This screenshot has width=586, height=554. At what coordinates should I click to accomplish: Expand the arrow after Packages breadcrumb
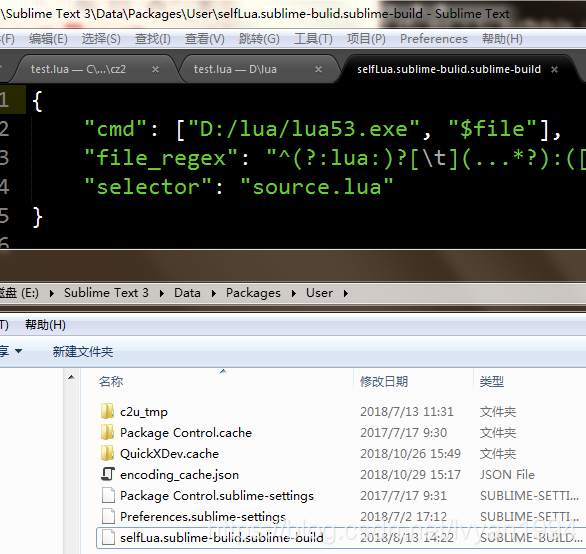point(293,293)
